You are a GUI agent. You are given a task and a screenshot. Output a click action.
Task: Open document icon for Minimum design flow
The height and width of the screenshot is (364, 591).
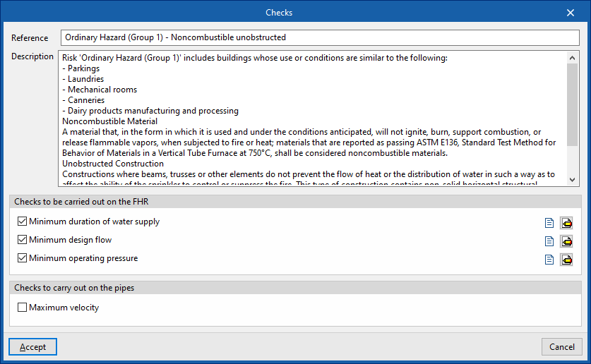[x=549, y=241]
